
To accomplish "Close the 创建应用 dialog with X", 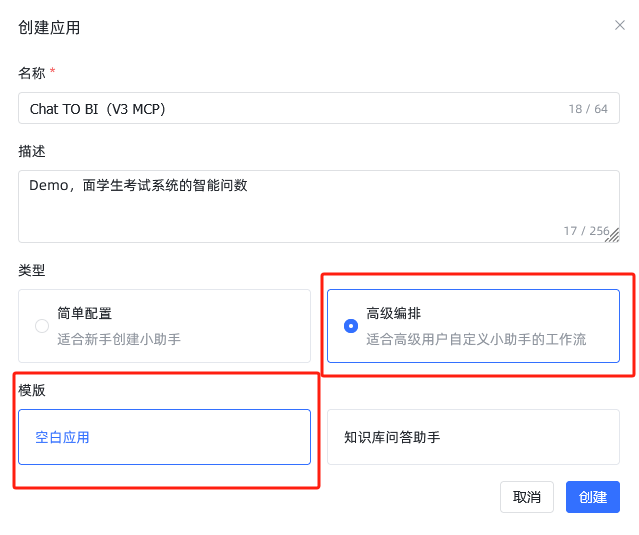I will [620, 25].
